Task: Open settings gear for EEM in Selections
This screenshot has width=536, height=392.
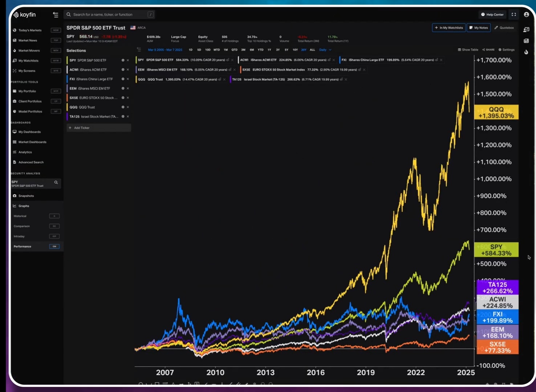Action: tap(123, 89)
